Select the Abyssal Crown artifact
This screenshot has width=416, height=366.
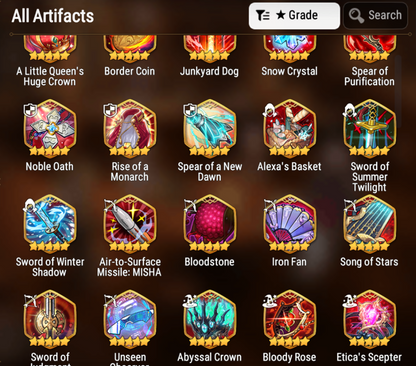pos(210,319)
